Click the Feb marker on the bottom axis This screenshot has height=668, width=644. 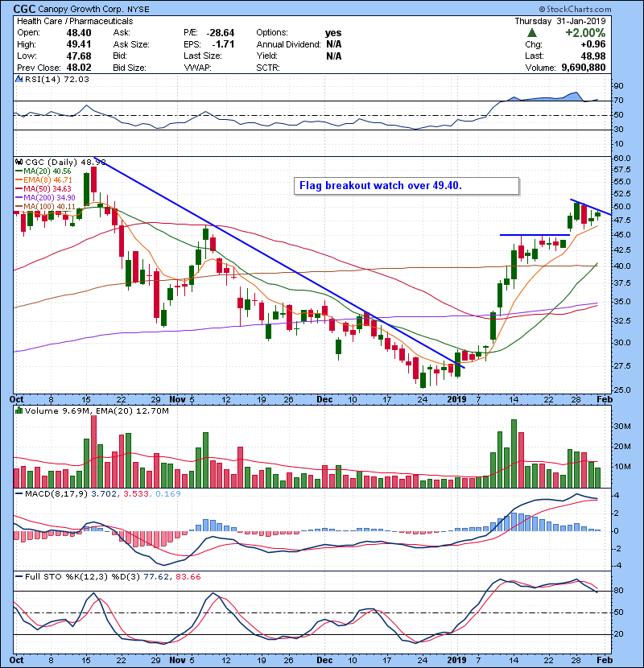click(605, 660)
